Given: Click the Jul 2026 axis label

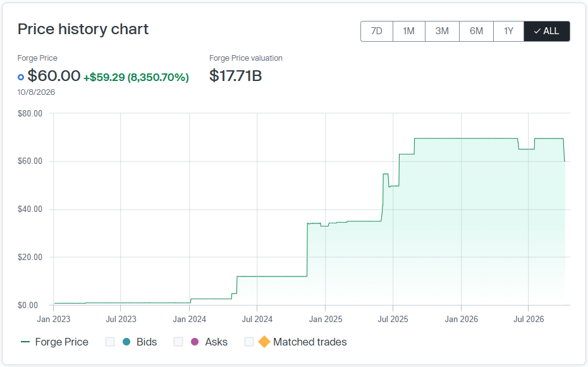Looking at the screenshot, I should [529, 320].
